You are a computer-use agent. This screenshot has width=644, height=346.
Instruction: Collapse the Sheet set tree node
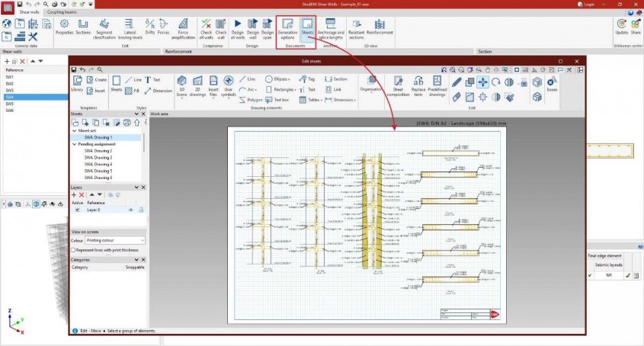[x=75, y=130]
